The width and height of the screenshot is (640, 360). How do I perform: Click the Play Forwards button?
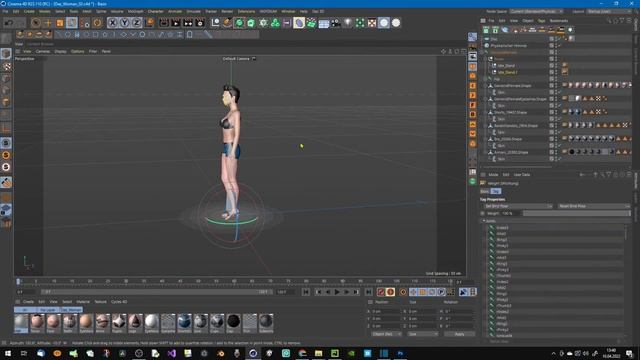coord(337,292)
